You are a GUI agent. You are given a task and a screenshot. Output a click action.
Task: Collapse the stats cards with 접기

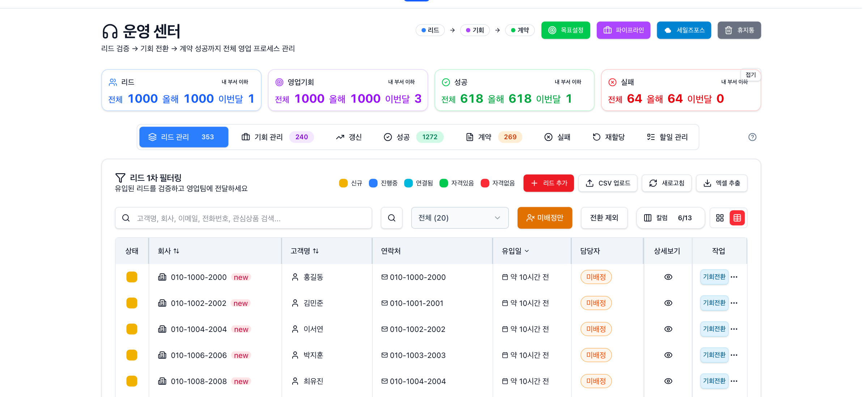[750, 74]
